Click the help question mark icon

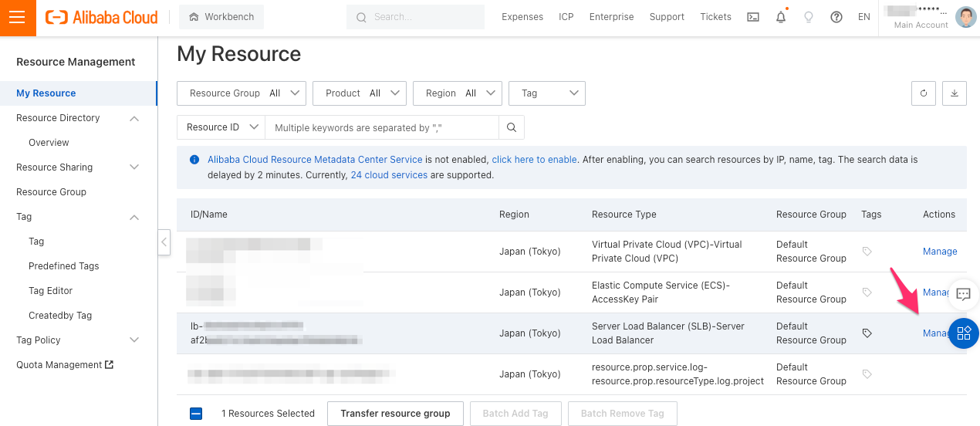pyautogui.click(x=836, y=17)
